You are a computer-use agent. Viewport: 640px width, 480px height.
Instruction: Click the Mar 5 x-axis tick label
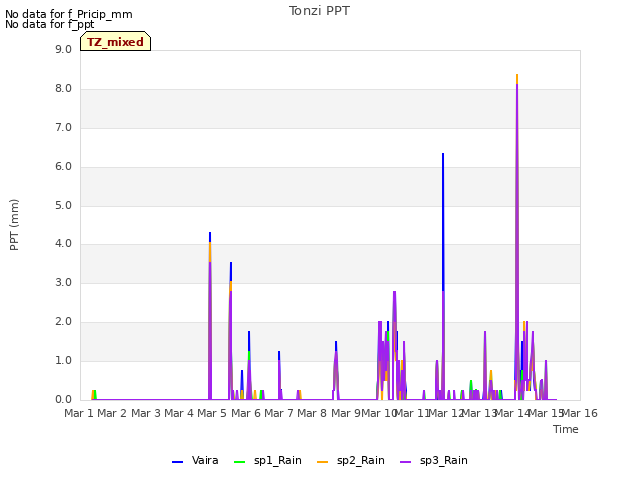click(212, 413)
